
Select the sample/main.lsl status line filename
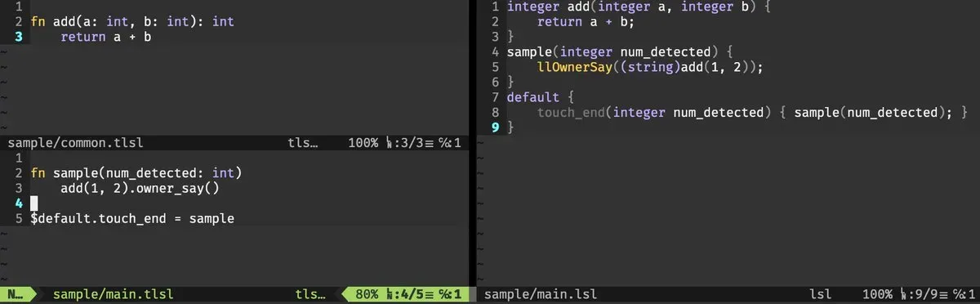541,294
